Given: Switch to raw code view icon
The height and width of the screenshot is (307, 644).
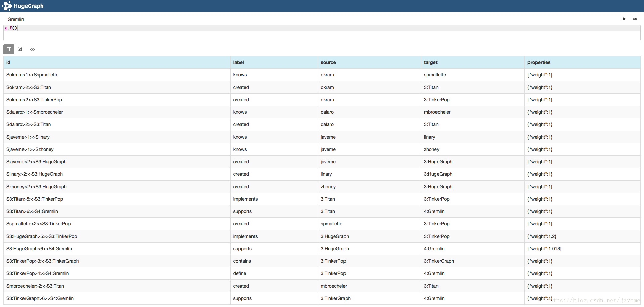Looking at the screenshot, I should (32, 49).
